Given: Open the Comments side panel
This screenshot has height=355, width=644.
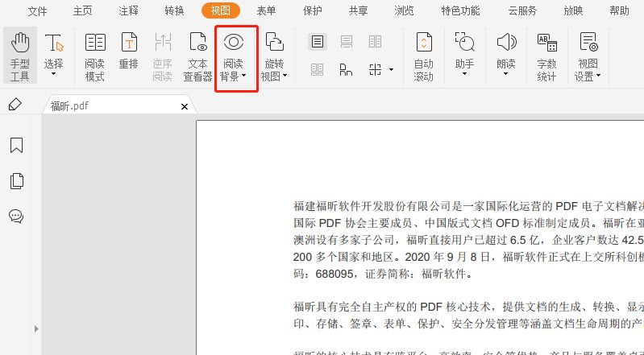Looking at the screenshot, I should point(16,216).
